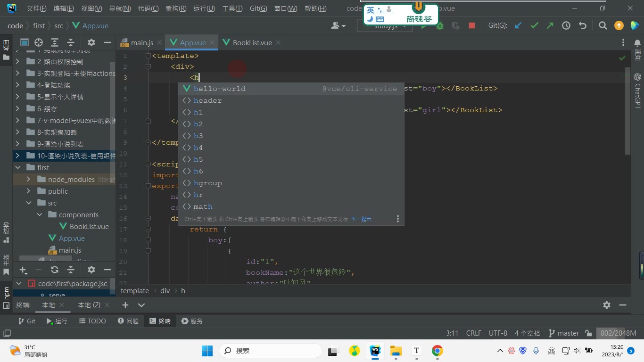
Task: Switch to the BookList.vue editor tab
Action: coord(252,42)
